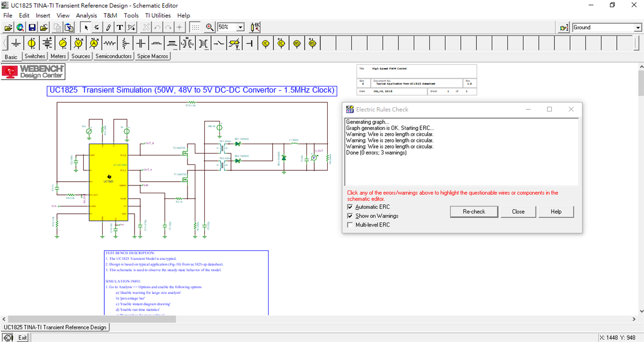Viewport: 644px width, 342px height.
Task: Save the schematic with the floppy disk icon
Action: (x=32, y=27)
